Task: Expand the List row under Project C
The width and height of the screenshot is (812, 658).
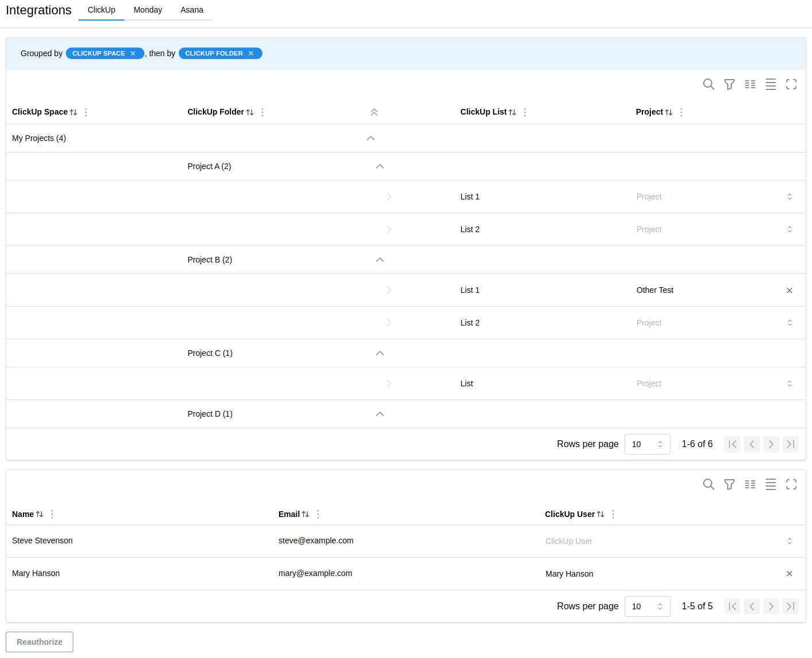Action: click(389, 383)
